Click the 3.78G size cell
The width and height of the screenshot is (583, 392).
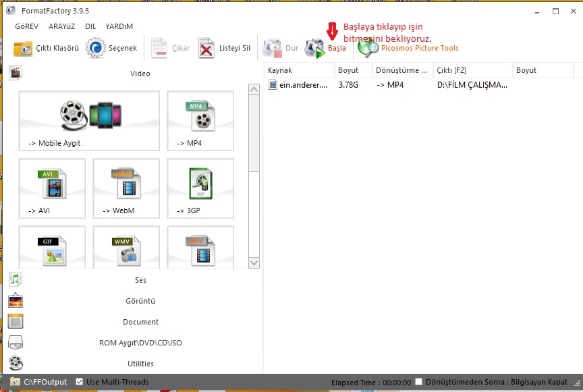point(348,85)
